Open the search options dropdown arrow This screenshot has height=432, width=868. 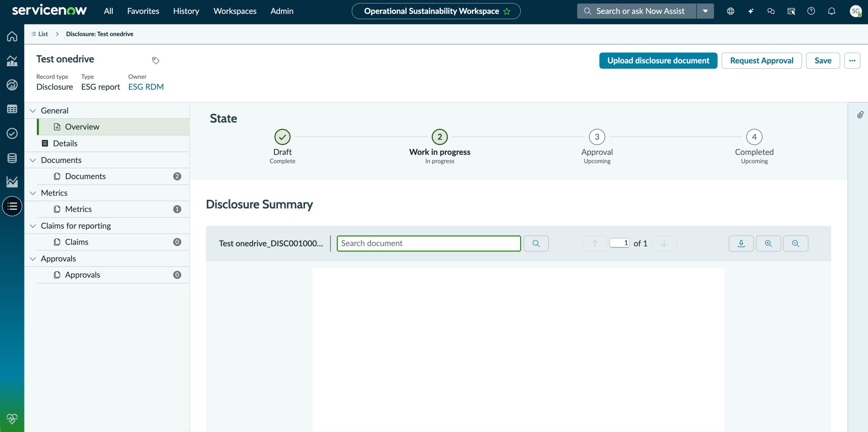[x=705, y=11]
